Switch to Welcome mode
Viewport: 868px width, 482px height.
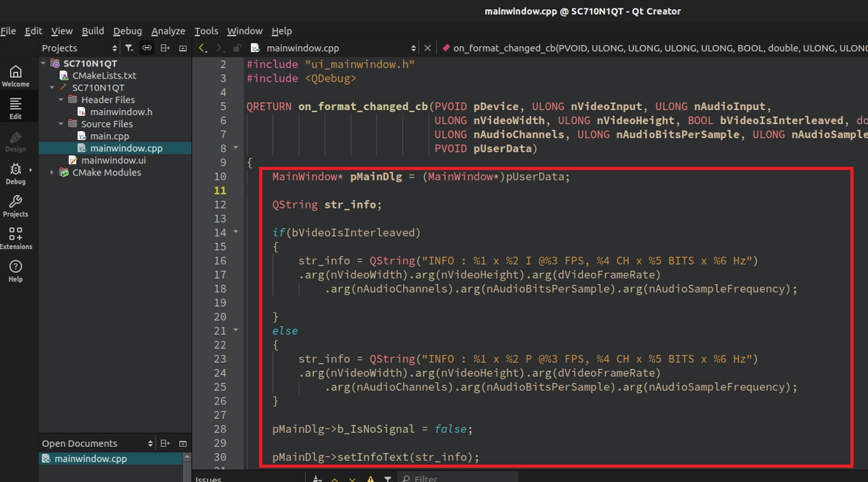coord(15,76)
